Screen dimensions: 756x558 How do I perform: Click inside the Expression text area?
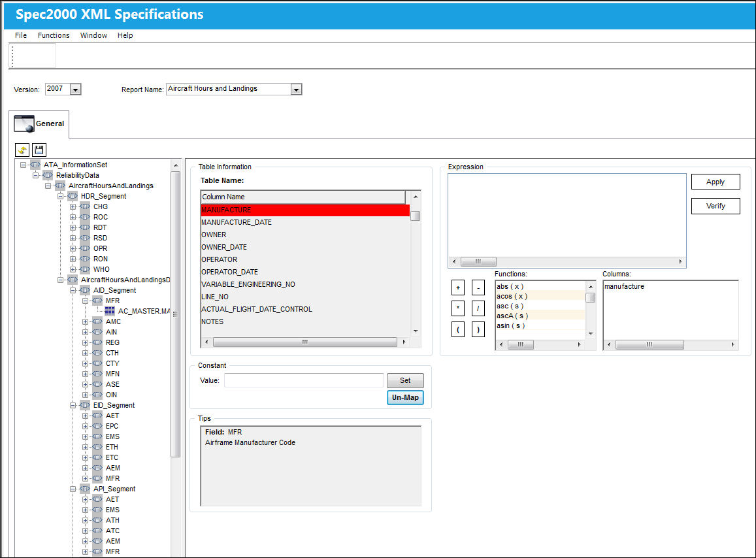click(567, 215)
